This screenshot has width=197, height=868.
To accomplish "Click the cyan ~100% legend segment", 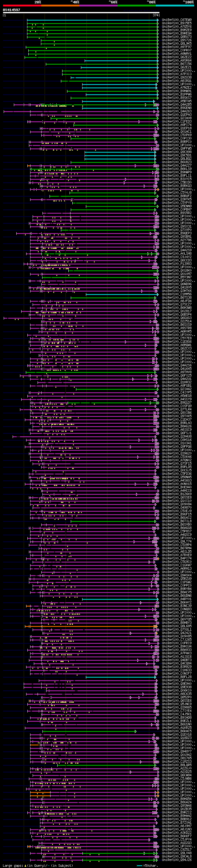I will click(x=175, y=6).
